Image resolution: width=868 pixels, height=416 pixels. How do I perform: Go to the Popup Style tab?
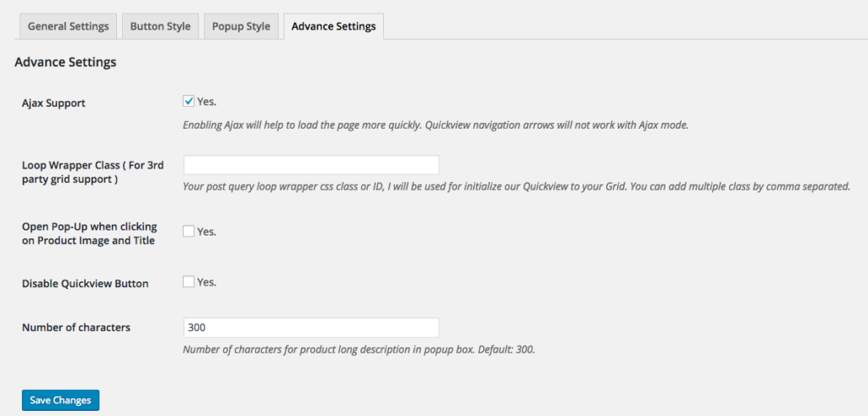(242, 26)
